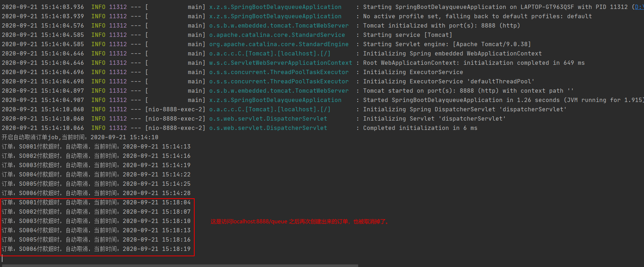This screenshot has width=644, height=267.
Task: Click the timestamp '2020-09-21 15:14:03.939'
Action: 43,16
